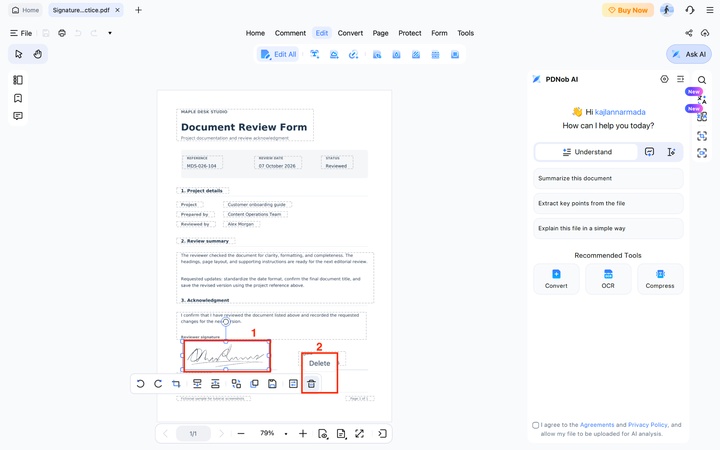The image size is (720, 450).
Task: Click the save icon in top toolbar
Action: coord(46,33)
